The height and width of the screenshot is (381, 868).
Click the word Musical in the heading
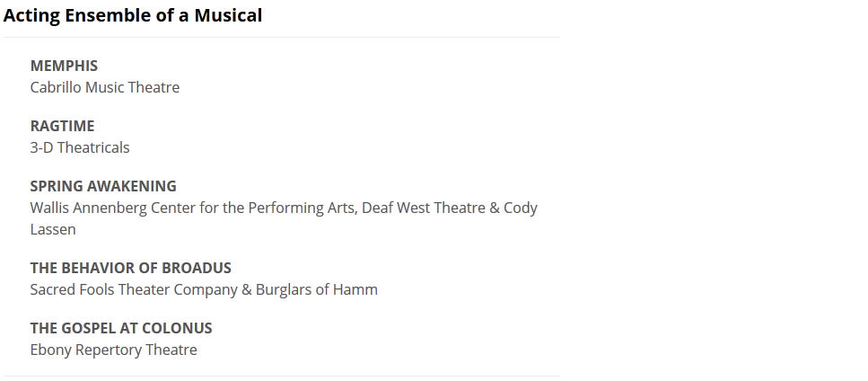pos(228,15)
